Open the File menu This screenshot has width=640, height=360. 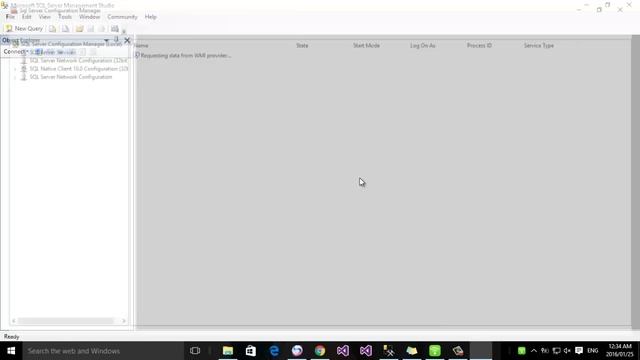pos(10,17)
